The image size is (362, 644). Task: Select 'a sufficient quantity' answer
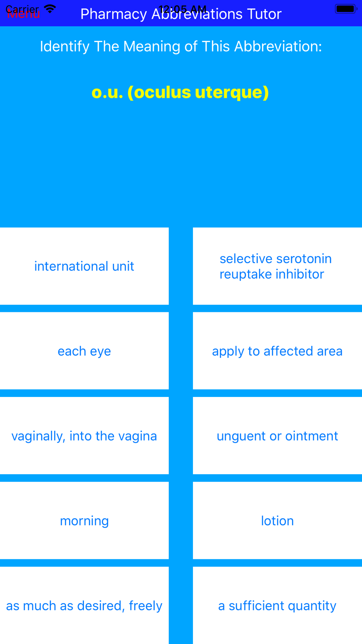(x=277, y=605)
